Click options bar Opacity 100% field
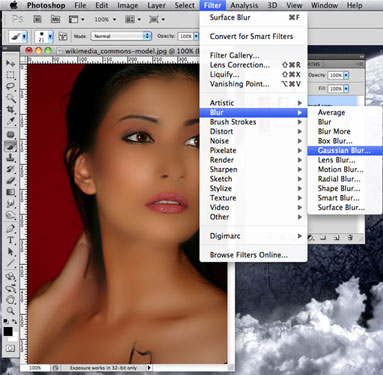 pyautogui.click(x=185, y=36)
